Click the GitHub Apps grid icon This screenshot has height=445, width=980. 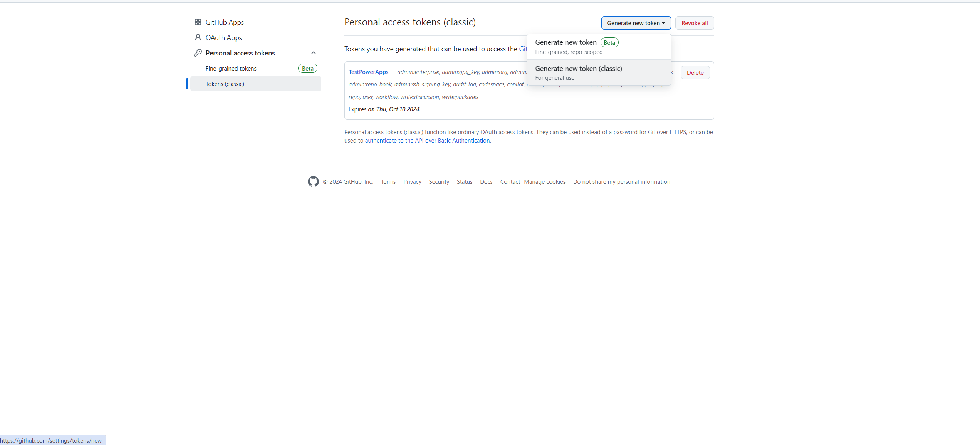pos(198,22)
